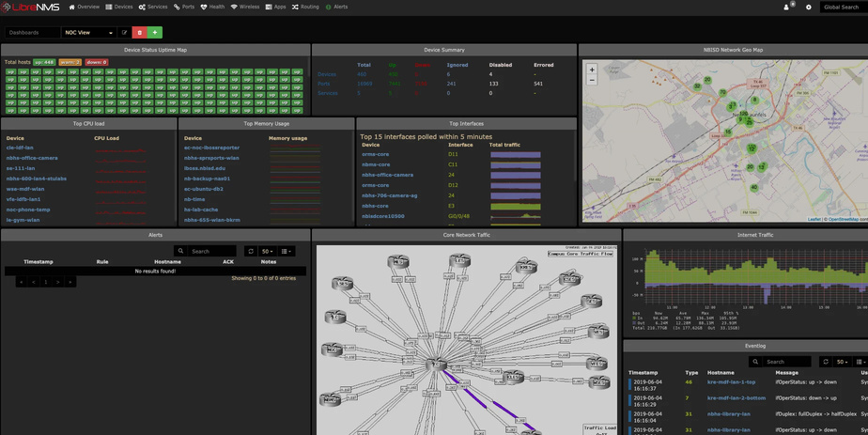Open nbhs-office-camera in Top CPU load
Viewport: 868px width, 435px height.
coord(32,158)
